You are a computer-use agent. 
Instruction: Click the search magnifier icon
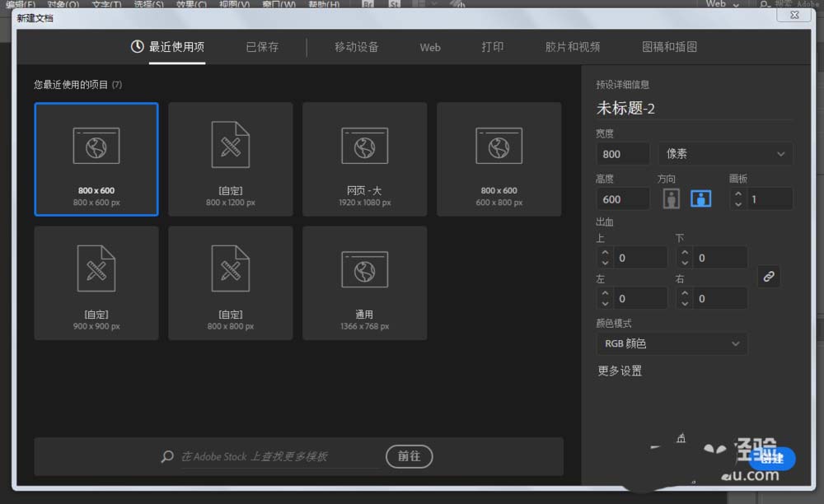(x=167, y=456)
